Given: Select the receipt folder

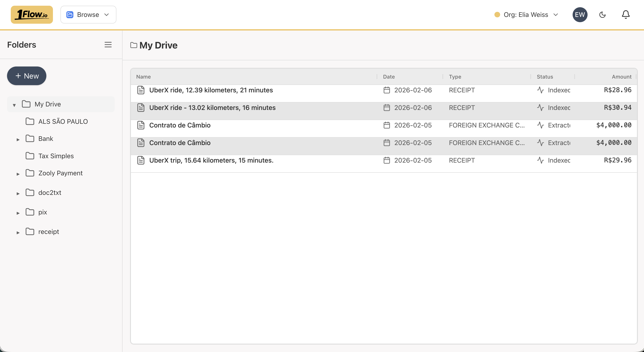Looking at the screenshot, I should 49,232.
